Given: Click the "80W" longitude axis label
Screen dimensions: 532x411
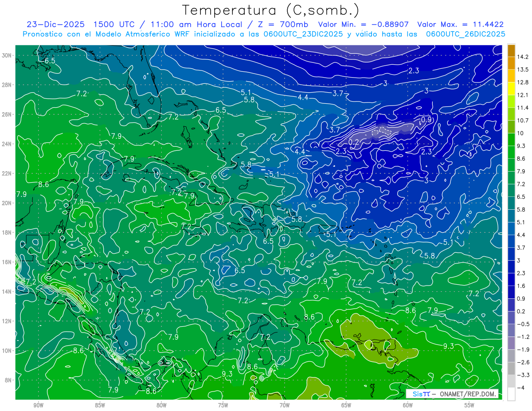Looking at the screenshot, I should pyautogui.click(x=161, y=405).
